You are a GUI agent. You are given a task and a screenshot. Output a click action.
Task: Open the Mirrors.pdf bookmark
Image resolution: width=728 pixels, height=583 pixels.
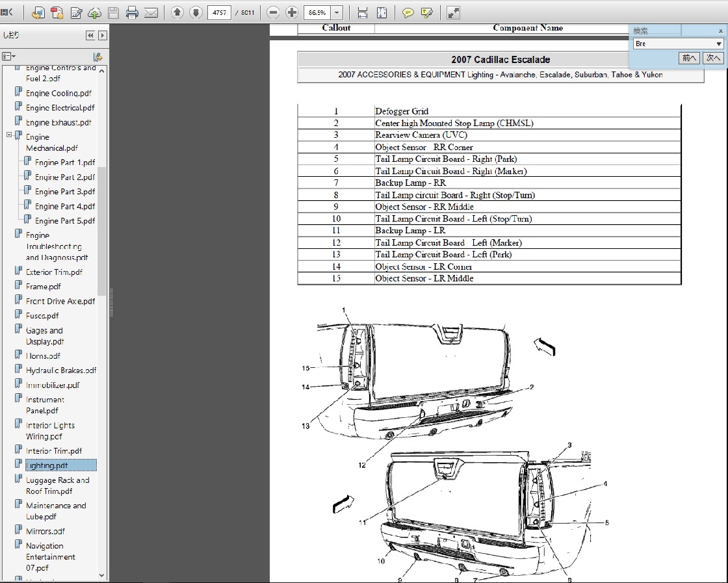point(45,531)
